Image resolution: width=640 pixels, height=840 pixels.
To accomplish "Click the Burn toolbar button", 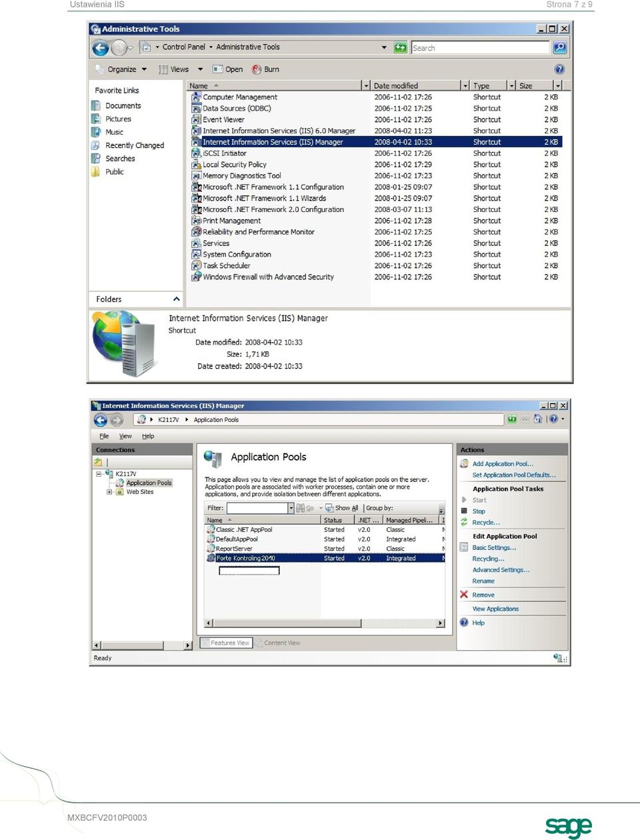I will (265, 69).
